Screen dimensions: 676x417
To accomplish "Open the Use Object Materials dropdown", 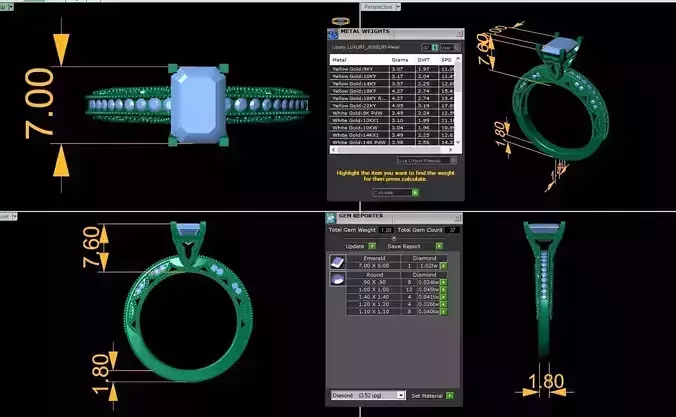I will [426, 161].
